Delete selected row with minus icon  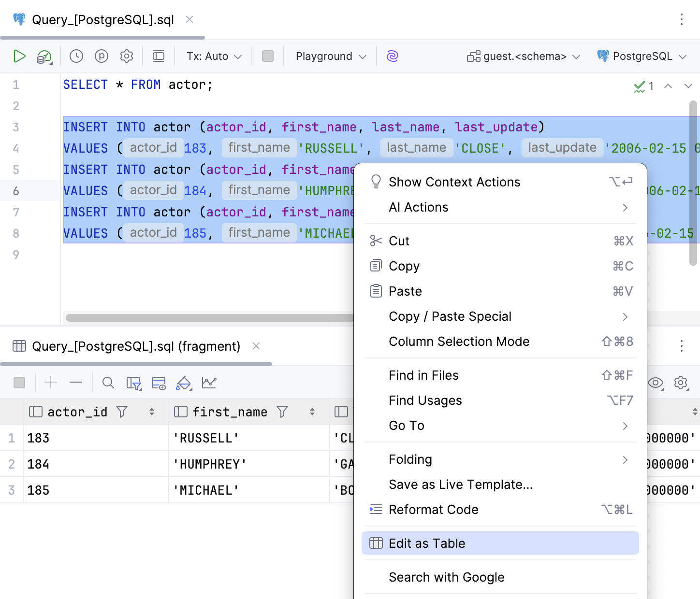(76, 383)
